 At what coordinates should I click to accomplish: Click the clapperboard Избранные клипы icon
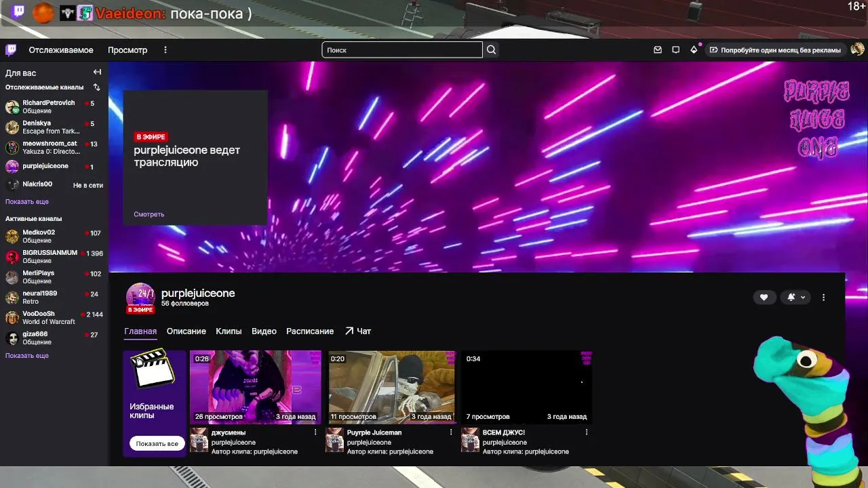152,369
